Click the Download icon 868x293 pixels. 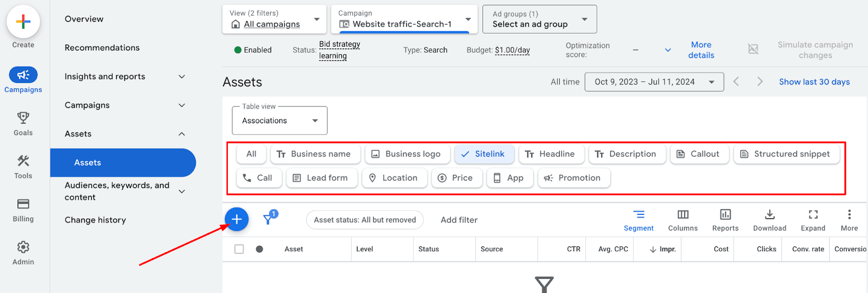tap(770, 215)
